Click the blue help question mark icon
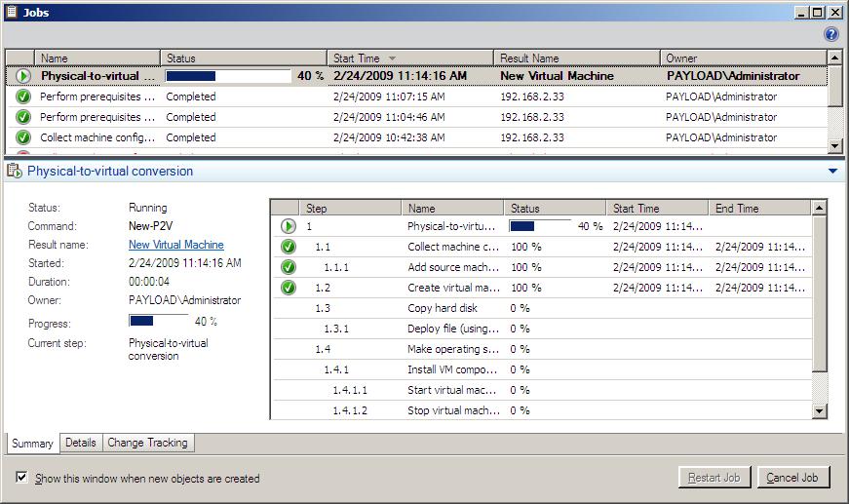The width and height of the screenshot is (849, 504). click(x=830, y=34)
